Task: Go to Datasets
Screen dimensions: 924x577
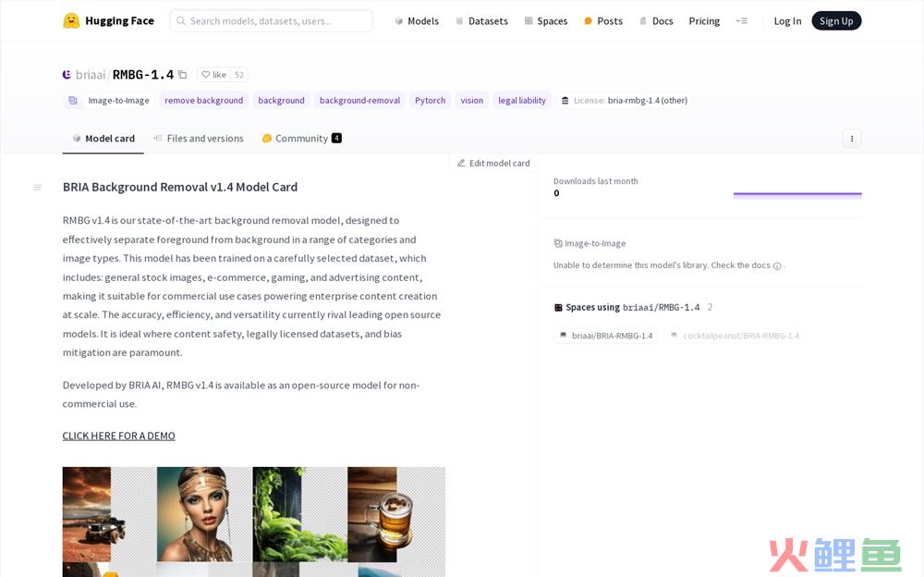Action: (481, 21)
